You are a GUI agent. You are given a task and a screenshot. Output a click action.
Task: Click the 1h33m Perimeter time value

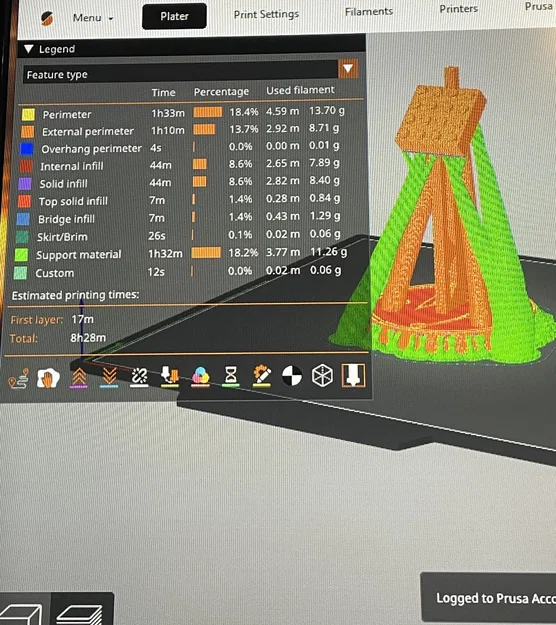tap(168, 113)
